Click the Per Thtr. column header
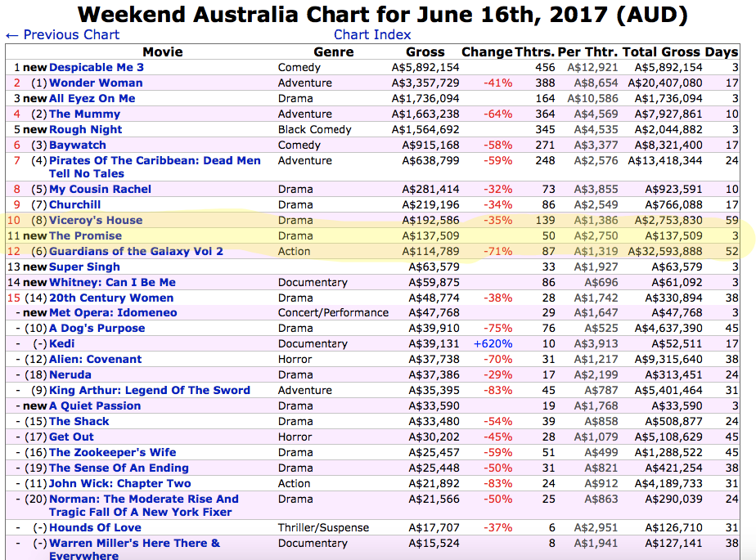The image size is (756, 560). click(x=587, y=52)
